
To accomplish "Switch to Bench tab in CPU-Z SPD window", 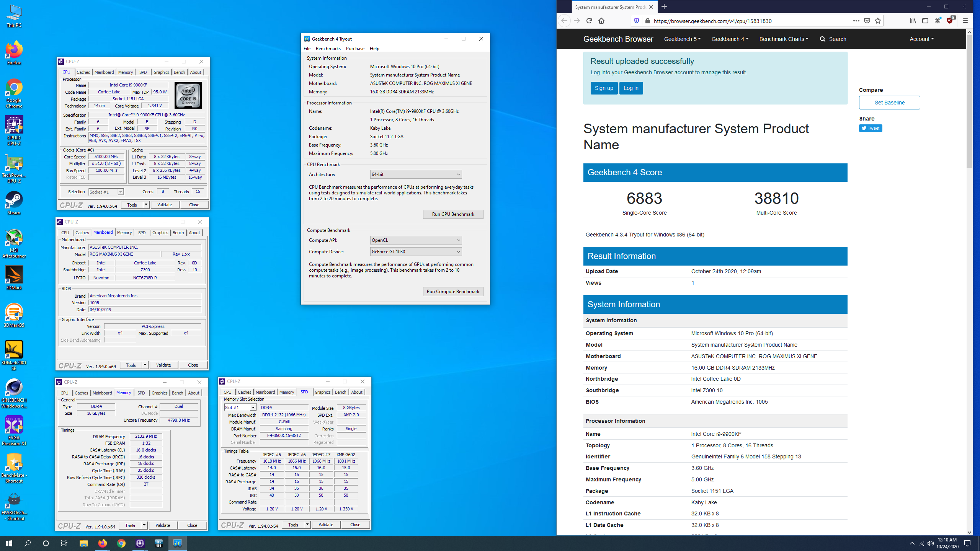I will click(x=340, y=392).
